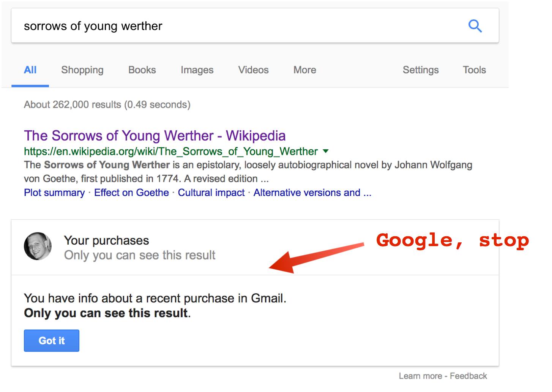This screenshot has height=392, width=552.
Task: Open the search Tools option
Action: pos(474,70)
